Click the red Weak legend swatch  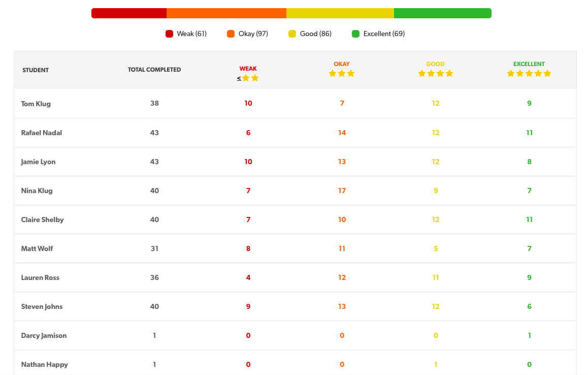(x=169, y=34)
